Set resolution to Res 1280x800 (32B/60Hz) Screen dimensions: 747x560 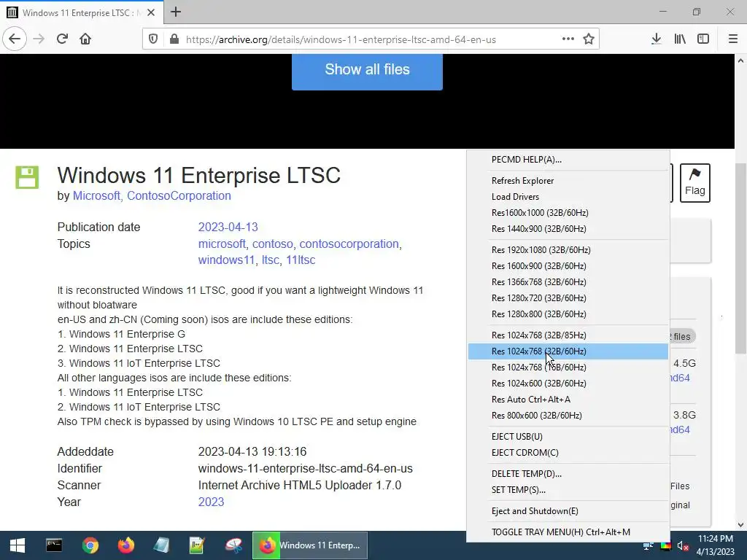point(568,314)
